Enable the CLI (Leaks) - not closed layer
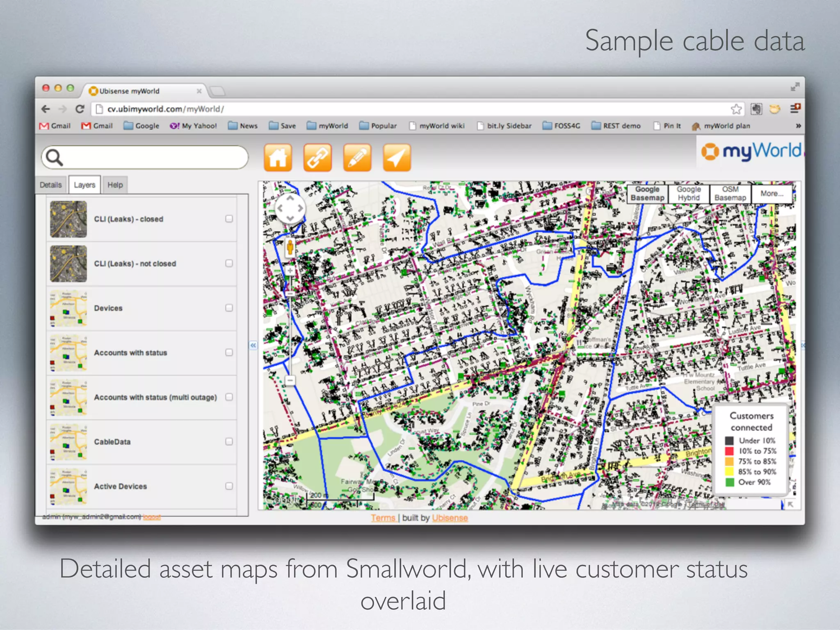Screen dimensions: 840x630 coord(229,263)
